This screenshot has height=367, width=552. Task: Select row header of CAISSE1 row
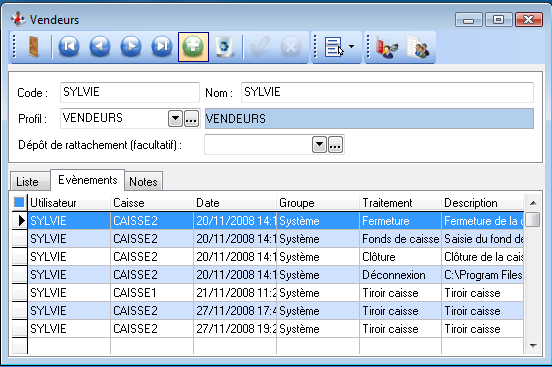point(20,293)
